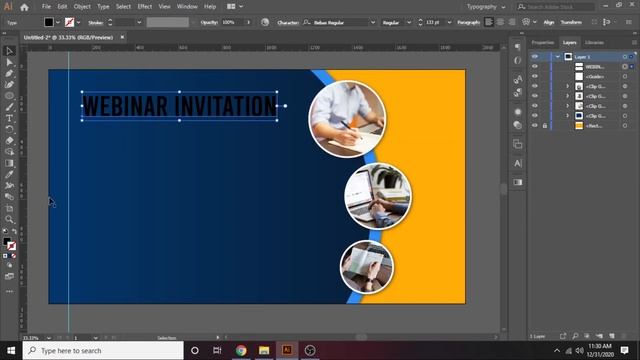Open the fill color dropdown arrow
Viewport: 640px width, 360px height.
click(58, 22)
